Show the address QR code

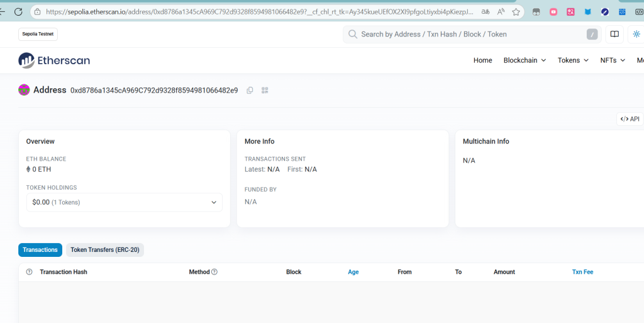tap(265, 91)
